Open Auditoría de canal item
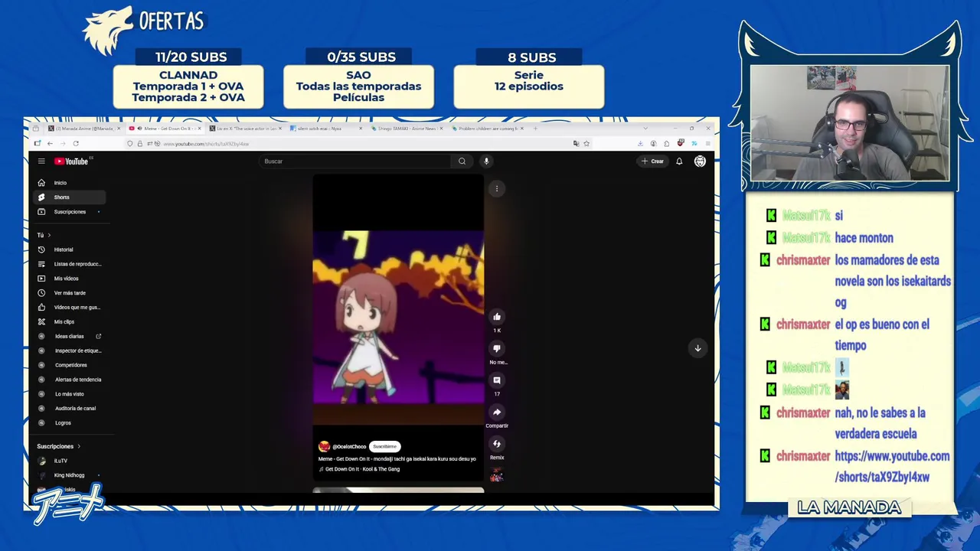The image size is (980, 551). 71,409
